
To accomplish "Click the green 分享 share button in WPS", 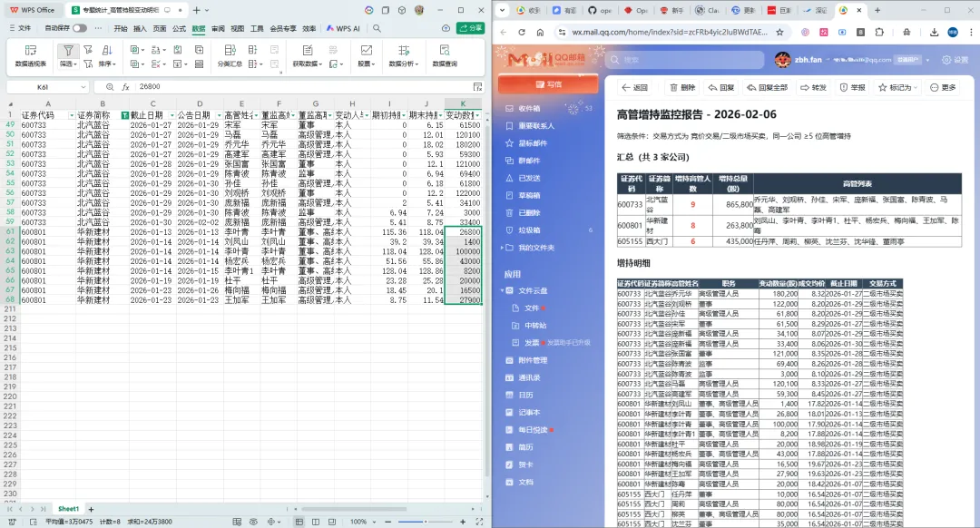I will coord(471,28).
